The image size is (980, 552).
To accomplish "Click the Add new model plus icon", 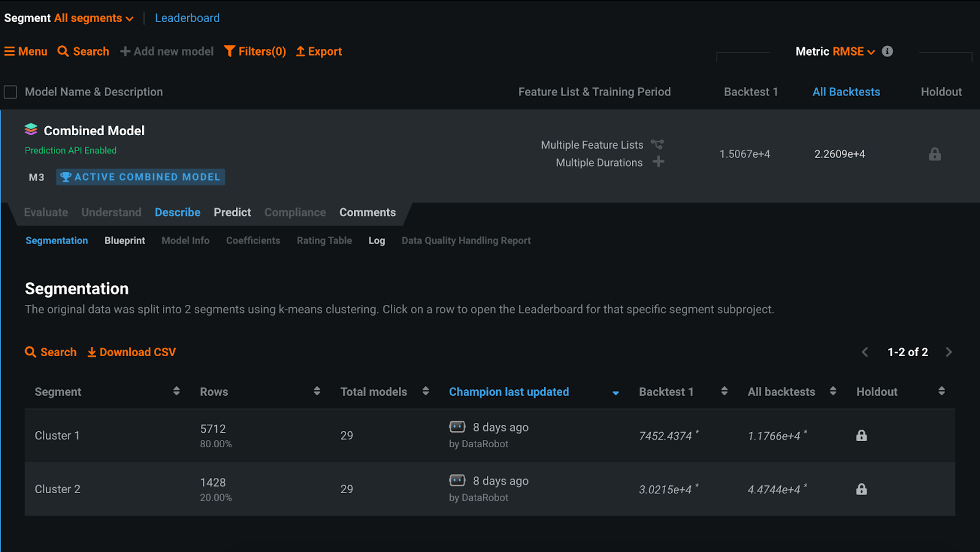I will 126,51.
